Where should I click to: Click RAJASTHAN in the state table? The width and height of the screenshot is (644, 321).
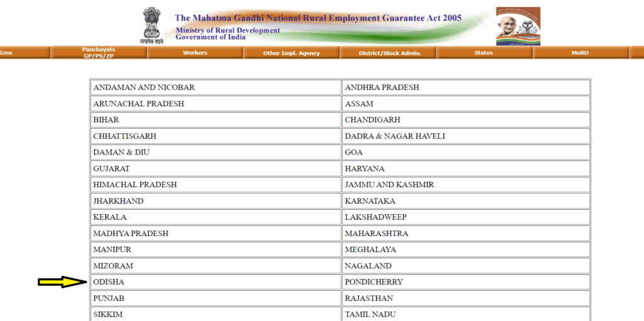coord(369,298)
